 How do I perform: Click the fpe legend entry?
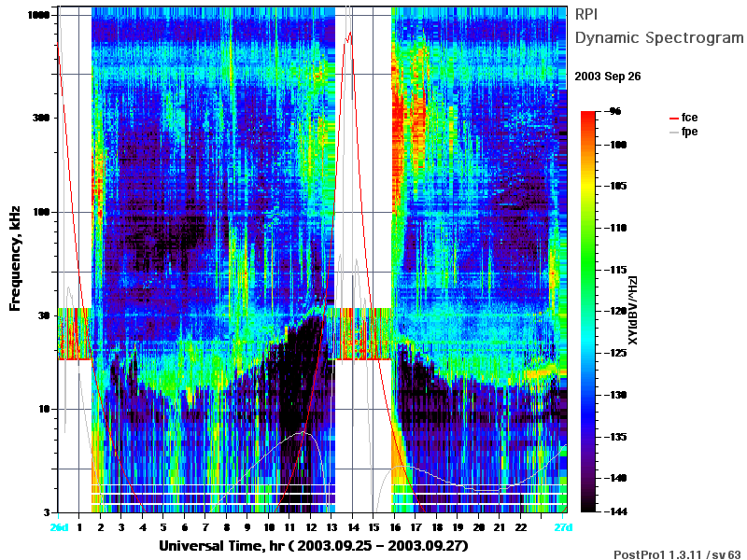tap(684, 132)
